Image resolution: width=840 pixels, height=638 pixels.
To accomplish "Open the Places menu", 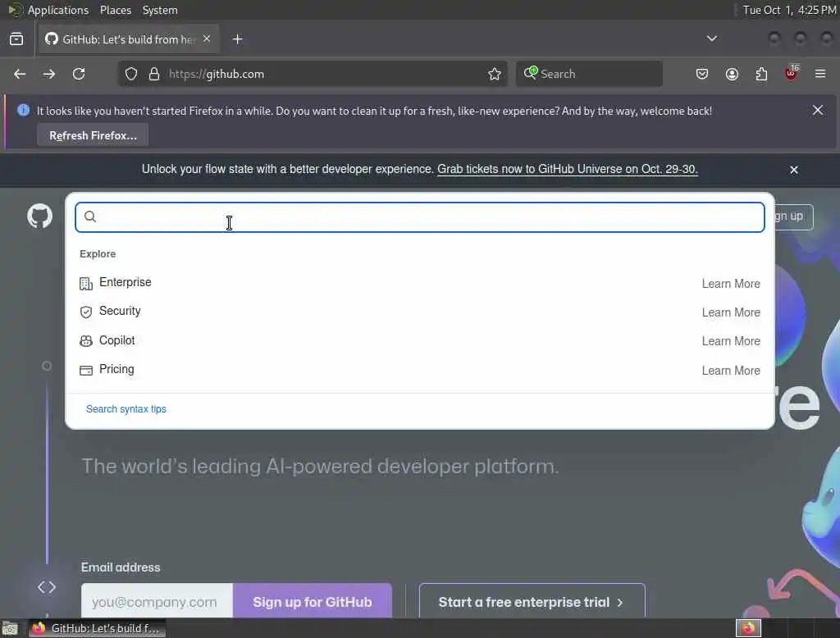I will point(115,10).
